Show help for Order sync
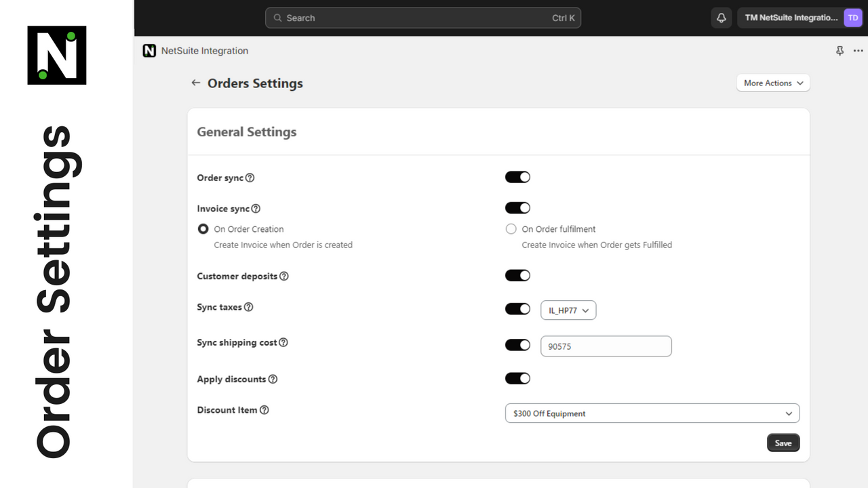Viewport: 868px width, 488px height. point(250,178)
